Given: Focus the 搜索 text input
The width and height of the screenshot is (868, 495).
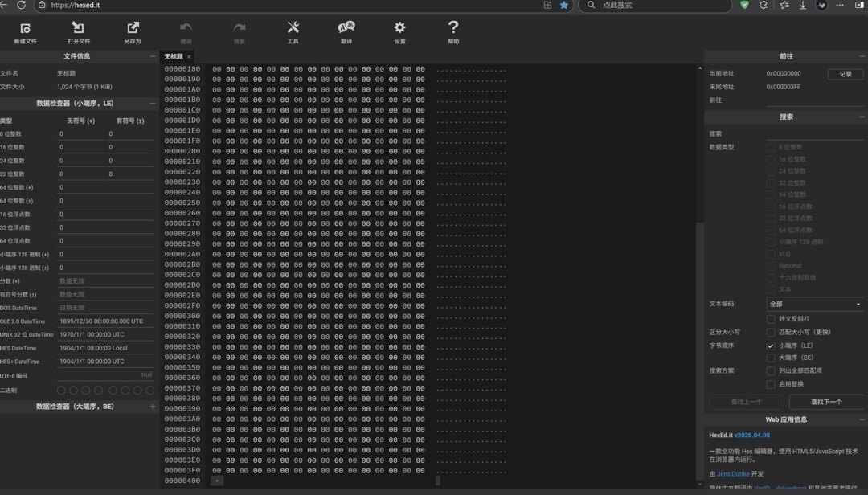Looking at the screenshot, I should pyautogui.click(x=815, y=133).
